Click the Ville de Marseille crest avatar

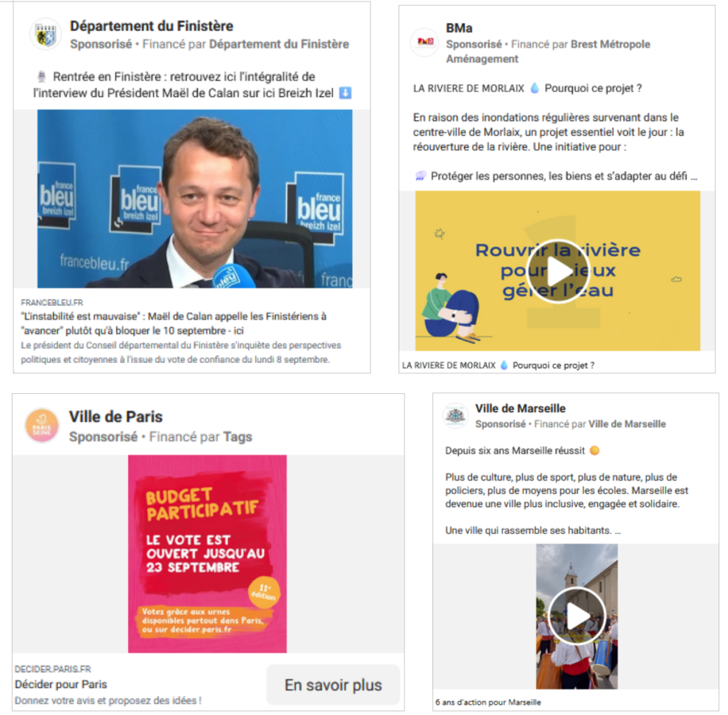[x=455, y=415]
